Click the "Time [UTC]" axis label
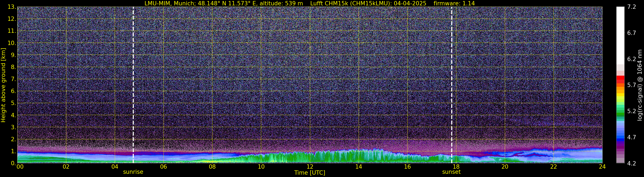The width and height of the screenshot is (644, 177). [x=310, y=173]
